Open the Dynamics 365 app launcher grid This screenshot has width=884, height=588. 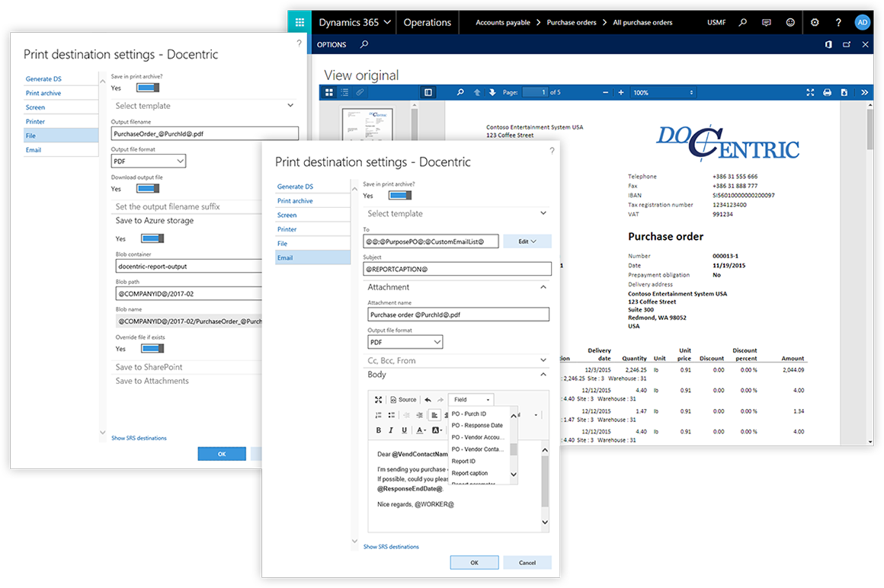299,23
